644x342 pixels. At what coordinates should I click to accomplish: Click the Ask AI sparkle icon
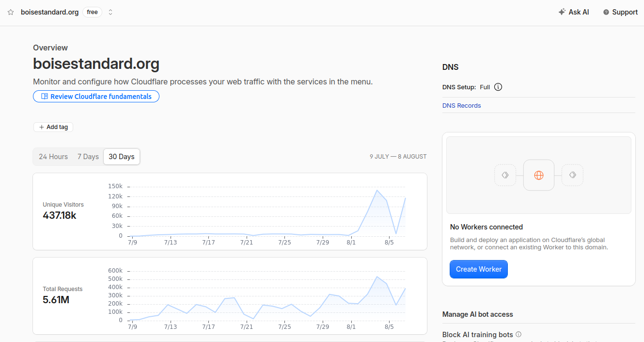click(562, 12)
